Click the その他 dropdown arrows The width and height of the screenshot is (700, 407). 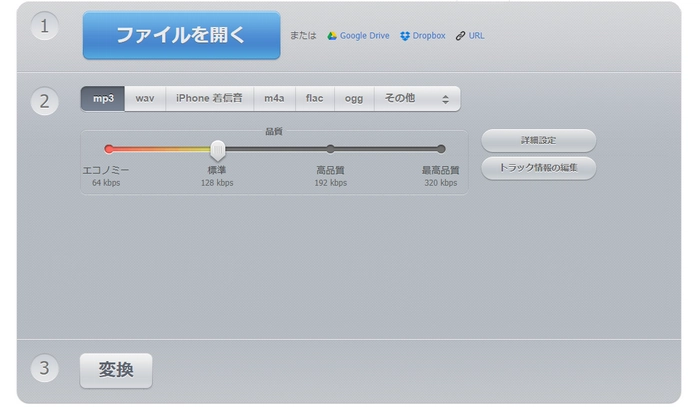pos(445,100)
